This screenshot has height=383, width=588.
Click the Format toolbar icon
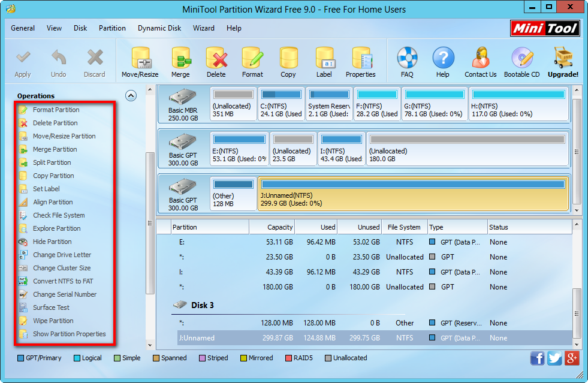tap(252, 58)
